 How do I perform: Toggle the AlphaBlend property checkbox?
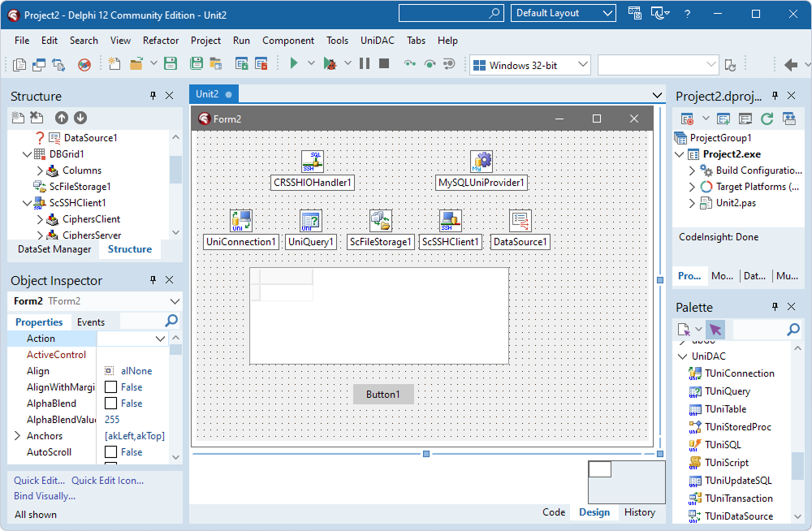click(x=110, y=404)
